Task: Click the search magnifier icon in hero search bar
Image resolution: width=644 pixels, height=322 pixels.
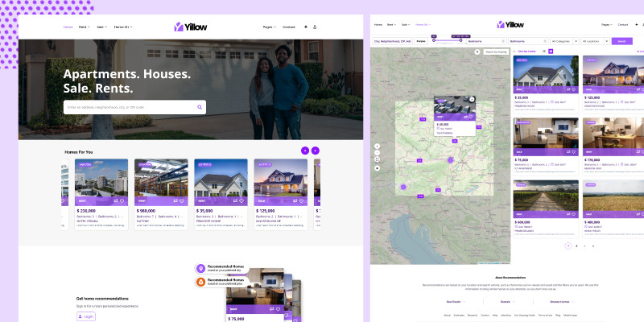Action: (x=200, y=107)
